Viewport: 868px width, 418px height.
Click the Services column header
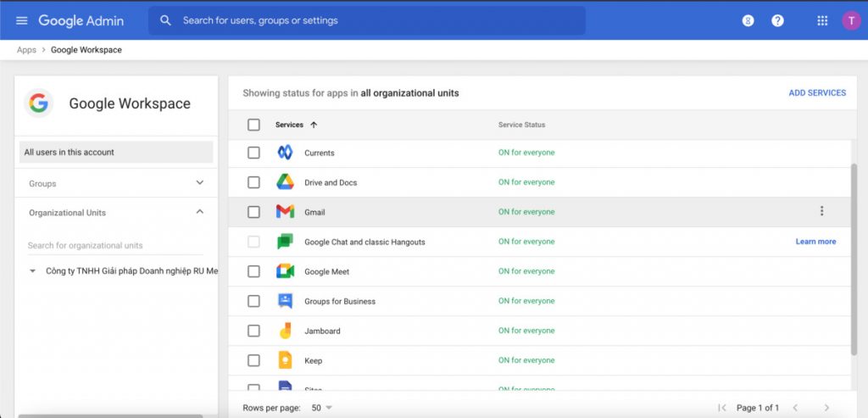click(x=290, y=125)
